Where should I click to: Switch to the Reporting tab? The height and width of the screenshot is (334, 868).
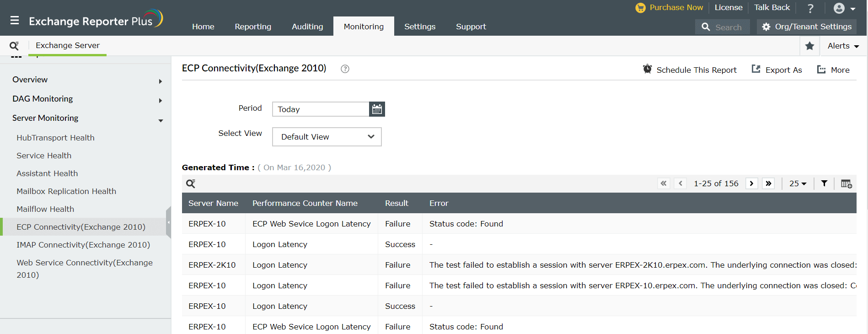pyautogui.click(x=253, y=27)
